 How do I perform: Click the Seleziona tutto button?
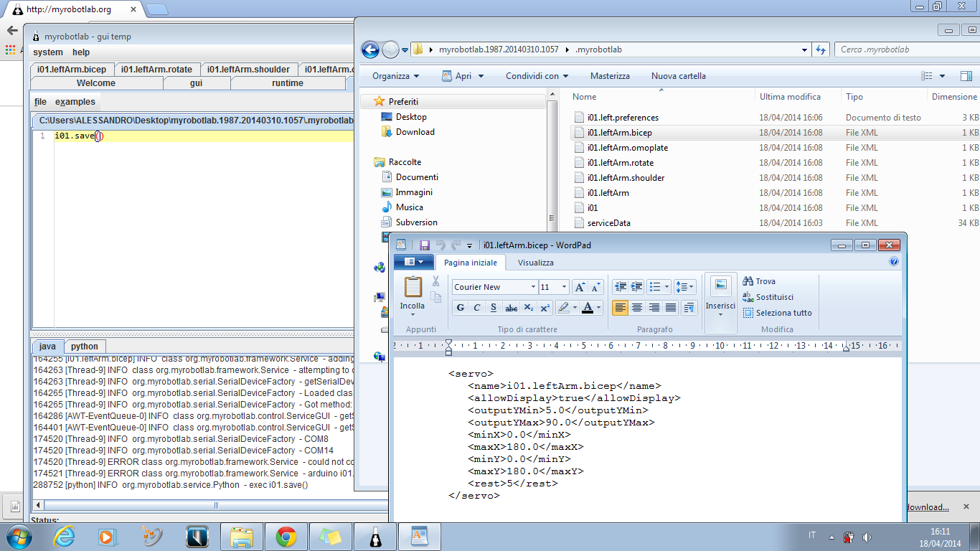(x=778, y=313)
